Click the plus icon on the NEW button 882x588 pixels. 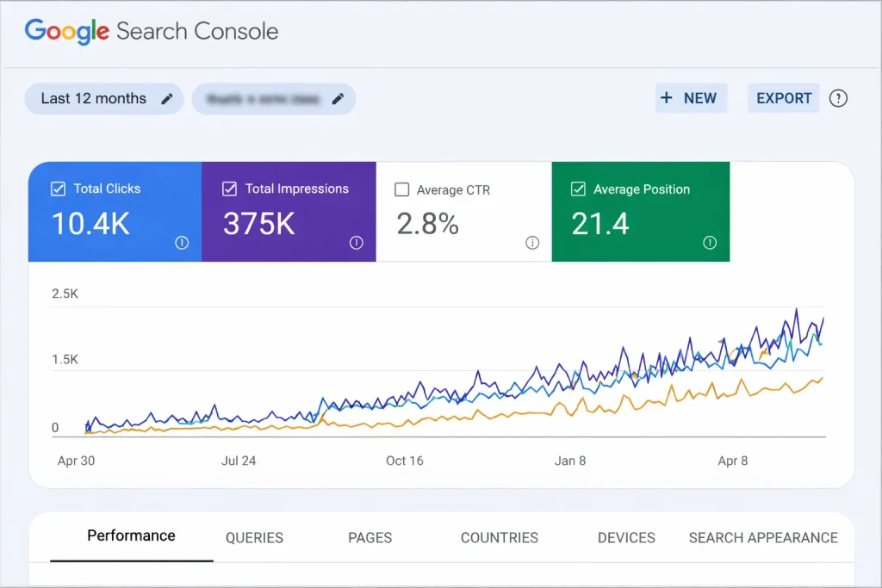pyautogui.click(x=666, y=98)
